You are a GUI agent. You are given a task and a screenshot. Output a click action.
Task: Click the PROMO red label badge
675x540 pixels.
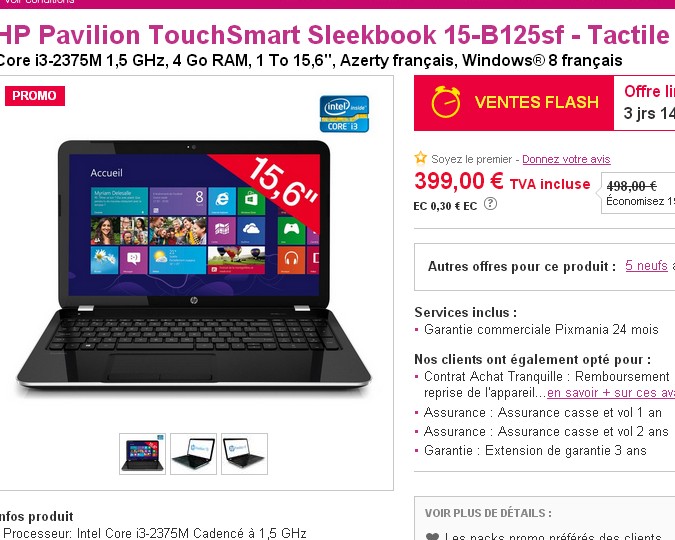point(35,96)
